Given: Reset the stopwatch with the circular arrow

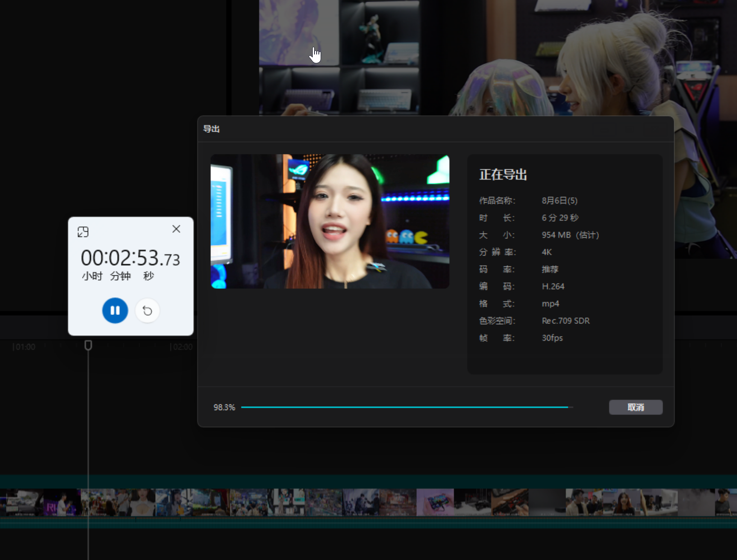Looking at the screenshot, I should pyautogui.click(x=147, y=310).
